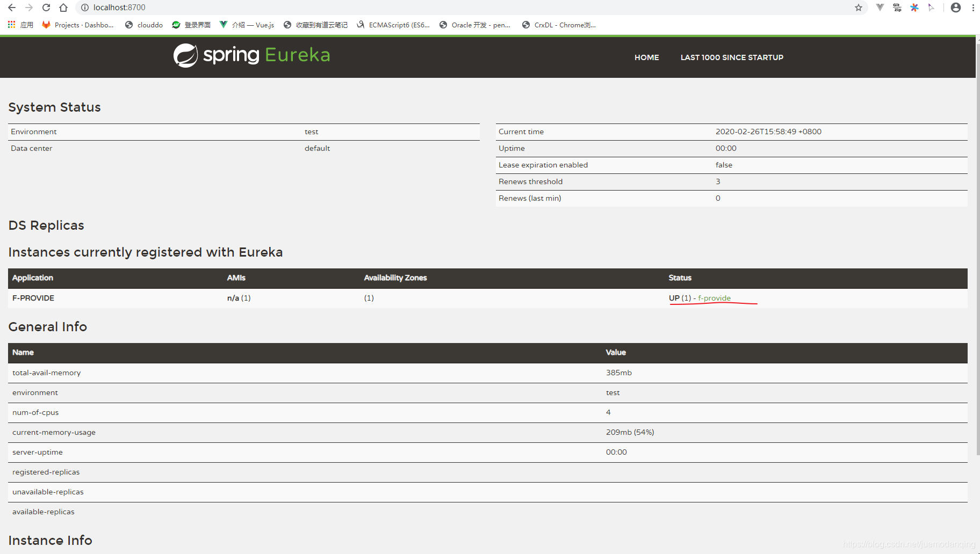Open the 收藏到有道云笔记 bookmark
Image resolution: width=980 pixels, height=554 pixels.
(x=315, y=25)
